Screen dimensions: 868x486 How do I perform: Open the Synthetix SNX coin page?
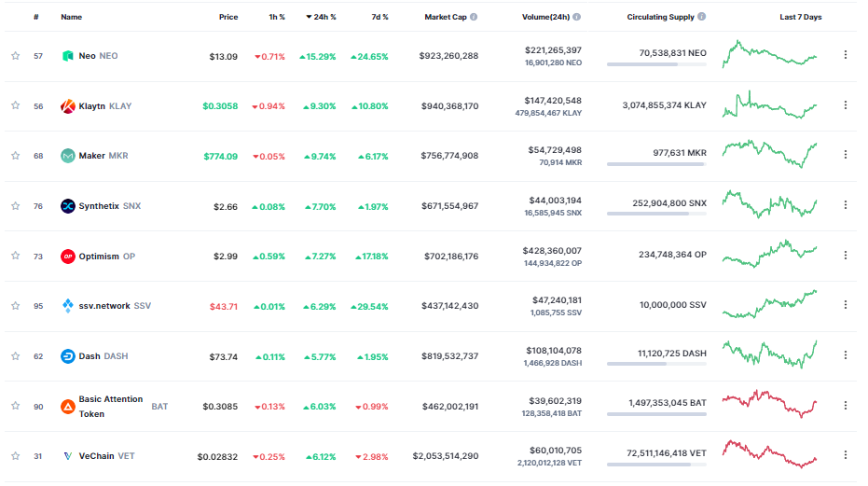click(x=110, y=205)
